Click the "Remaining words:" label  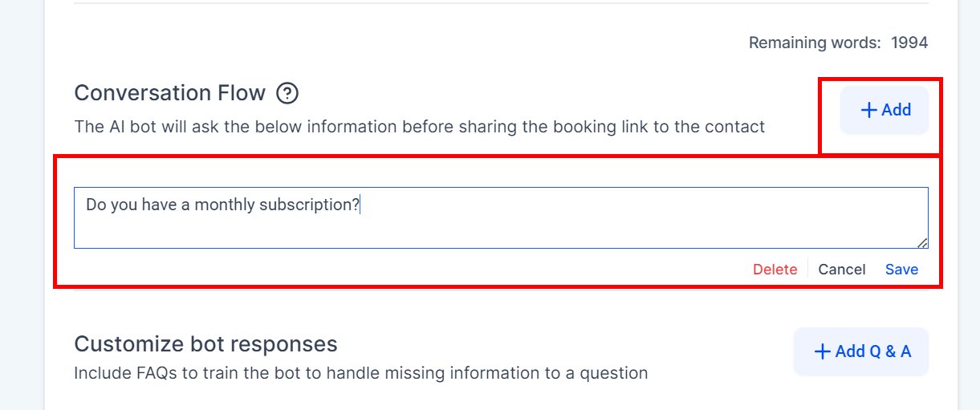click(x=814, y=43)
